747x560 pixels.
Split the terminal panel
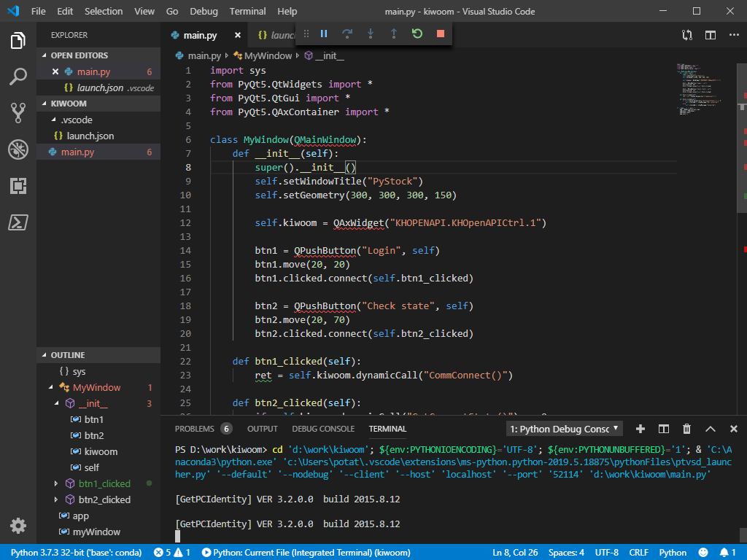[x=664, y=429]
